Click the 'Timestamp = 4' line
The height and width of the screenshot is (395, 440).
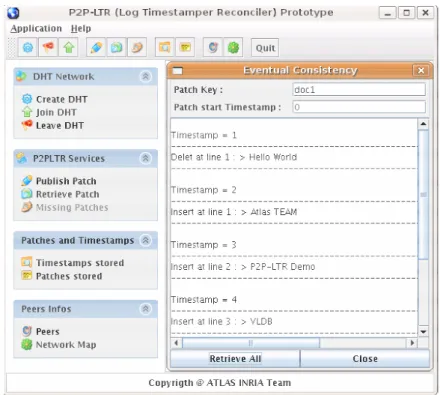pos(204,299)
